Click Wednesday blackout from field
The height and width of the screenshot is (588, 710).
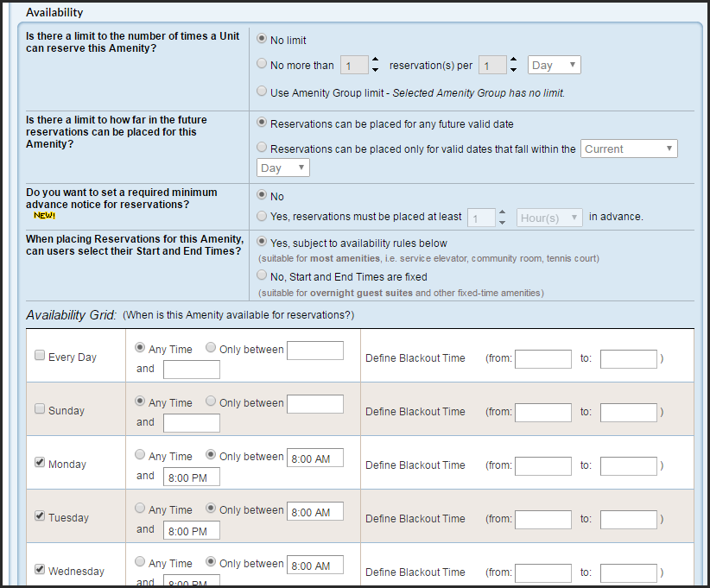(543, 572)
